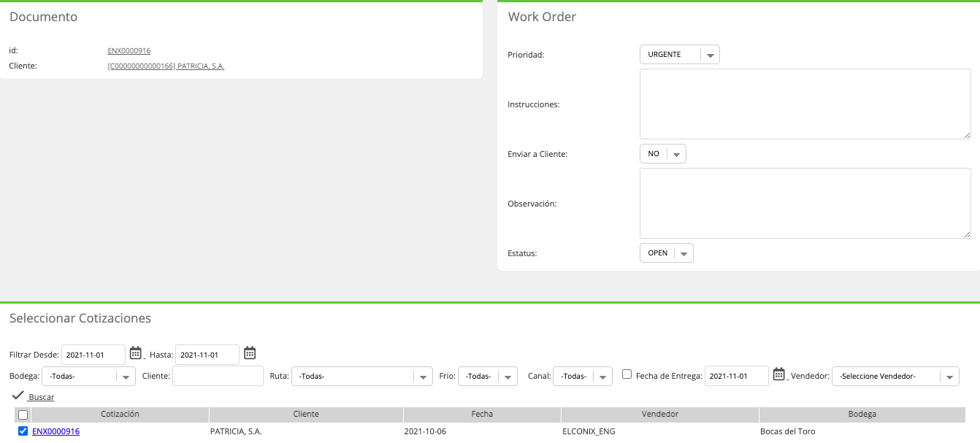Expand the Enviar a Cliente dropdown

tap(662, 154)
